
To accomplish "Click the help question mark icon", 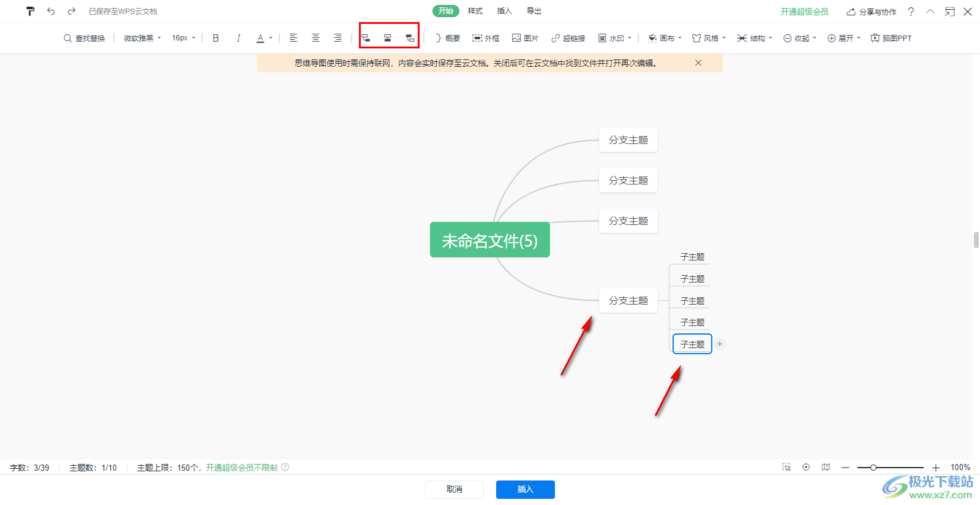I will click(x=911, y=12).
